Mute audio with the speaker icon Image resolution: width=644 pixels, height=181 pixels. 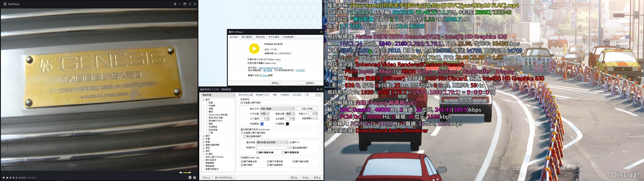[x=181, y=172]
